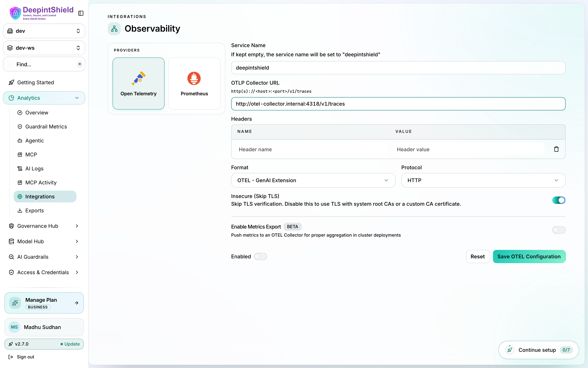Open the Agentic analytics page
This screenshot has height=368, width=588.
click(x=45, y=141)
